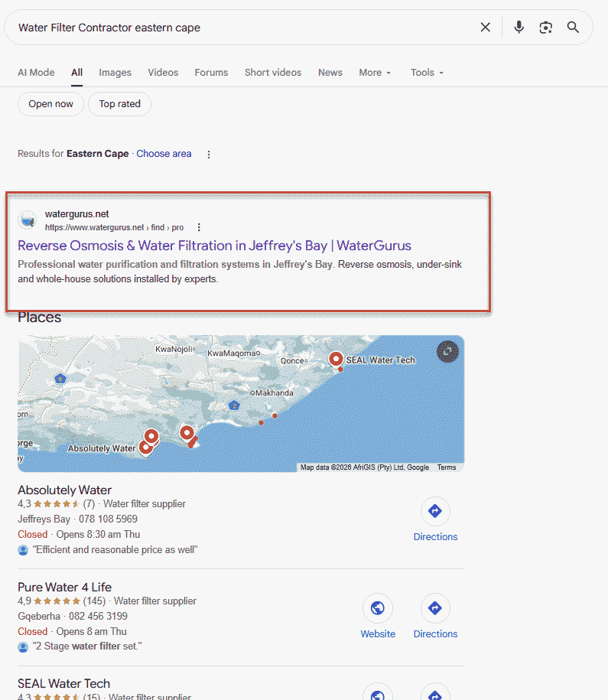
Task: Click the magnifying glass search button
Action: [573, 28]
